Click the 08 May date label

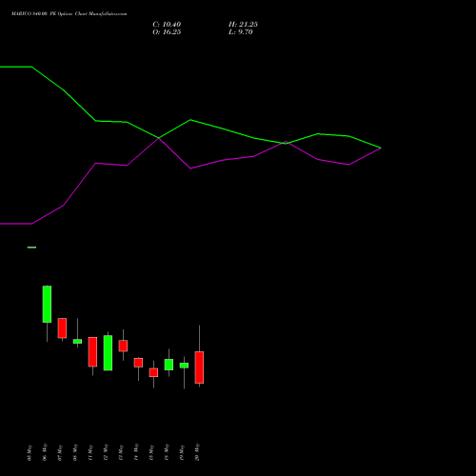(75, 452)
